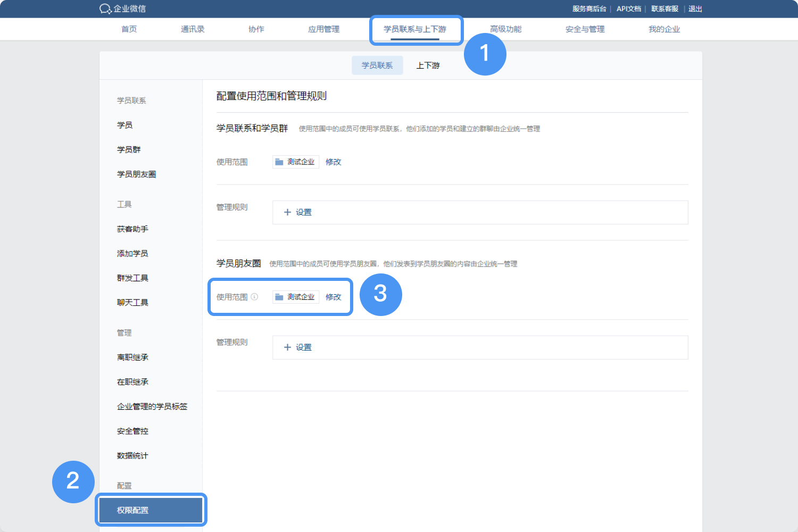Switch to the 协作 tab
Screen dimensions: 798x532
[x=256, y=29]
